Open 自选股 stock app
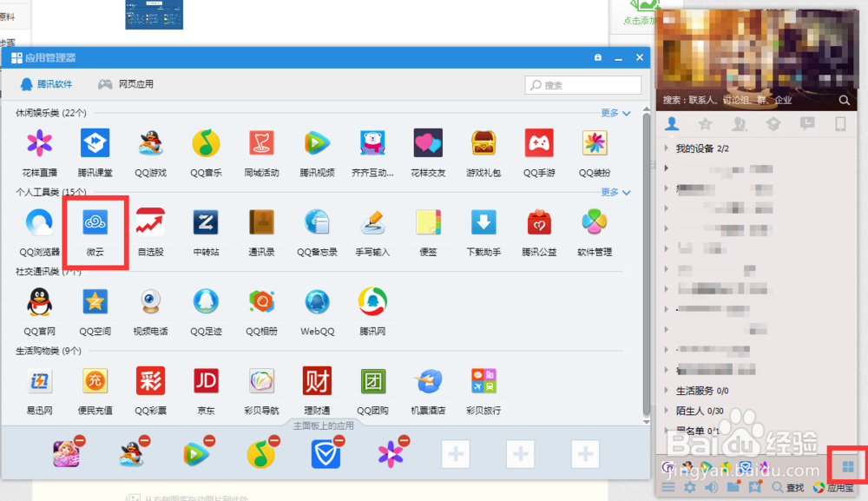The image size is (868, 501). (150, 222)
